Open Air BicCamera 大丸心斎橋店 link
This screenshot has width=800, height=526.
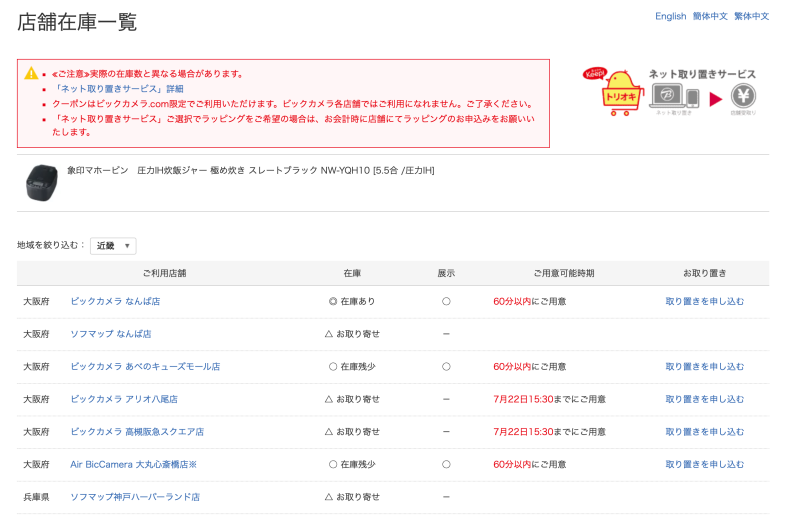[134, 465]
